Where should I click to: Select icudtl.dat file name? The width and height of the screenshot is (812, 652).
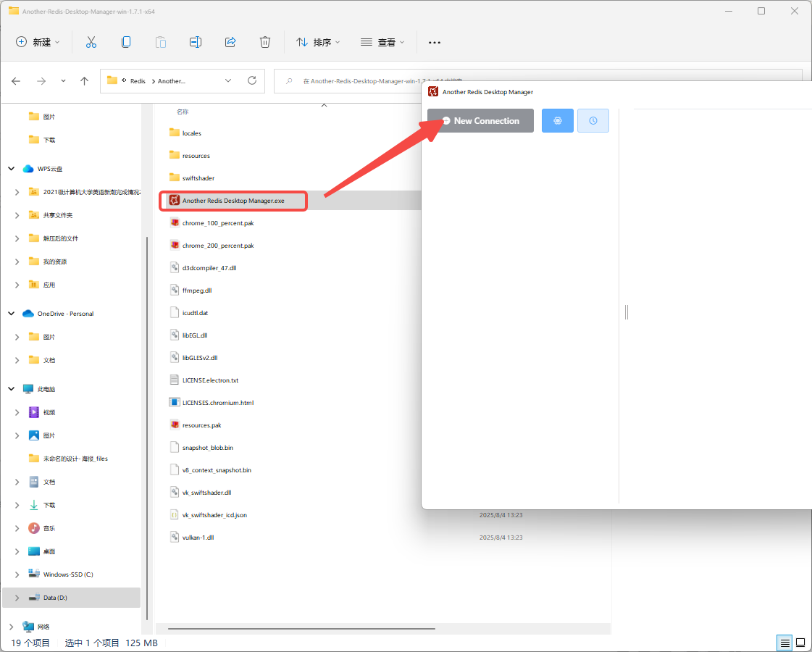click(196, 313)
